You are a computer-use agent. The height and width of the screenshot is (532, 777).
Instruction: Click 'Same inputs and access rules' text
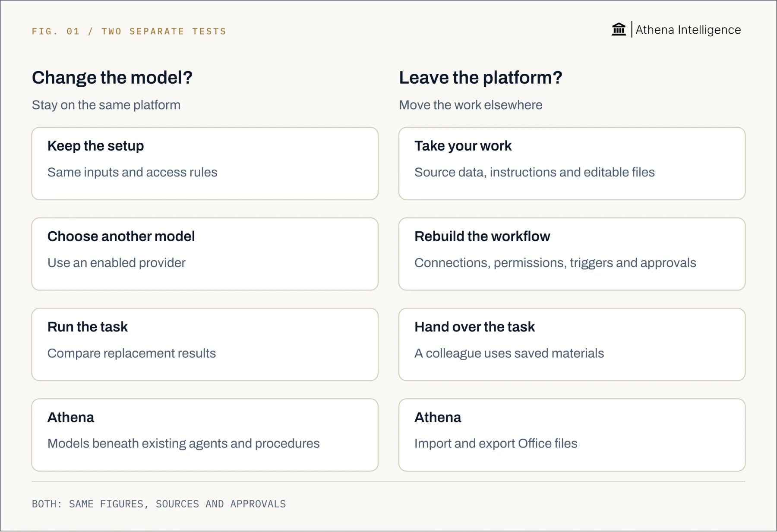pos(133,172)
